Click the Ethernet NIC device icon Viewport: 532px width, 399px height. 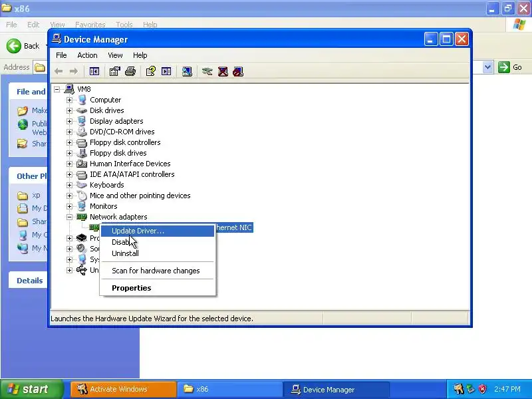point(94,227)
